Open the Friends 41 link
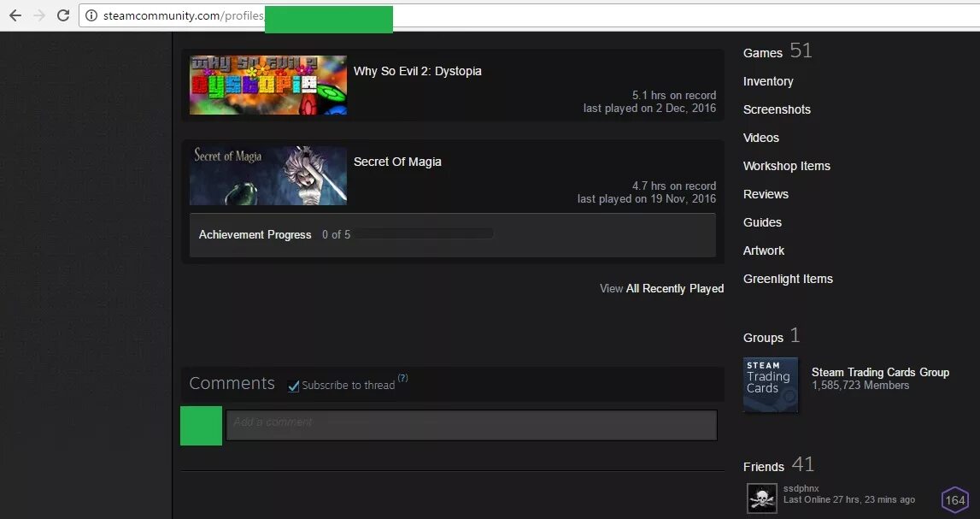The width and height of the screenshot is (980, 519). (x=778, y=465)
